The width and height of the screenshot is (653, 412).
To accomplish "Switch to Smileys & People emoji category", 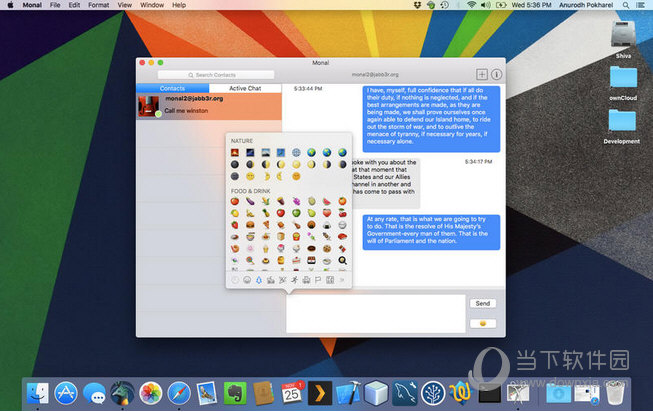I will [x=247, y=280].
